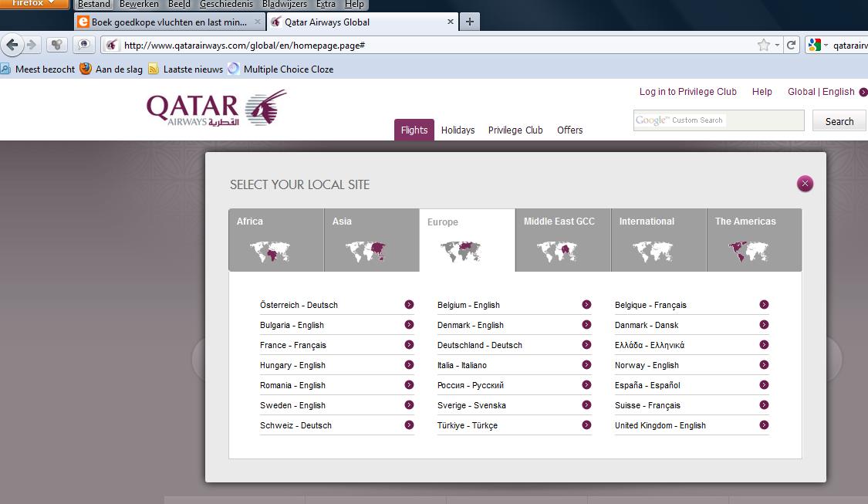
Task: Open the bookmark star dropdown arrow
Action: point(777,45)
